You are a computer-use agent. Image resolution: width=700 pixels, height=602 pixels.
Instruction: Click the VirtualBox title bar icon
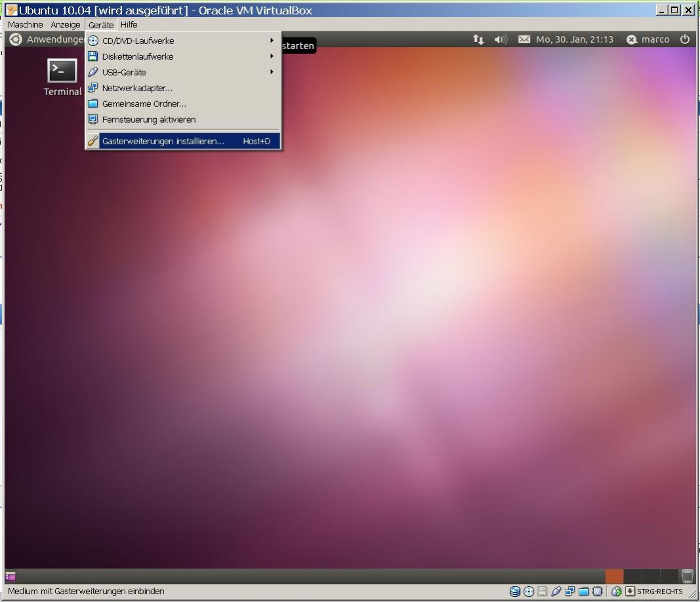12,10
